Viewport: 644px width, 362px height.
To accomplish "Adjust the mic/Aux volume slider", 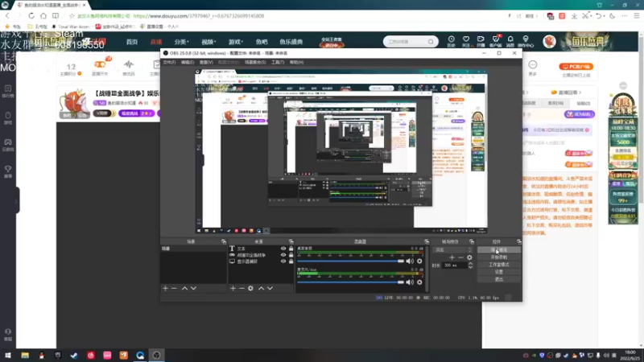I will 350,282.
